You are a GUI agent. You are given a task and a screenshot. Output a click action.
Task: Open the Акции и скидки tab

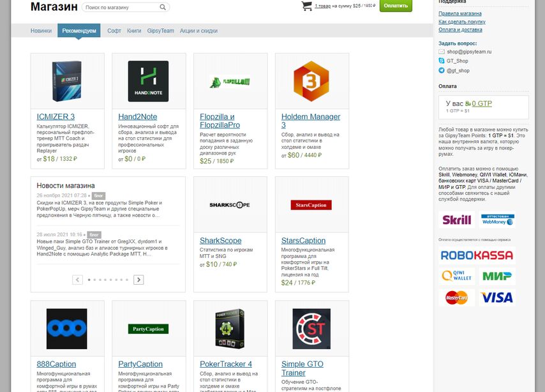point(198,31)
